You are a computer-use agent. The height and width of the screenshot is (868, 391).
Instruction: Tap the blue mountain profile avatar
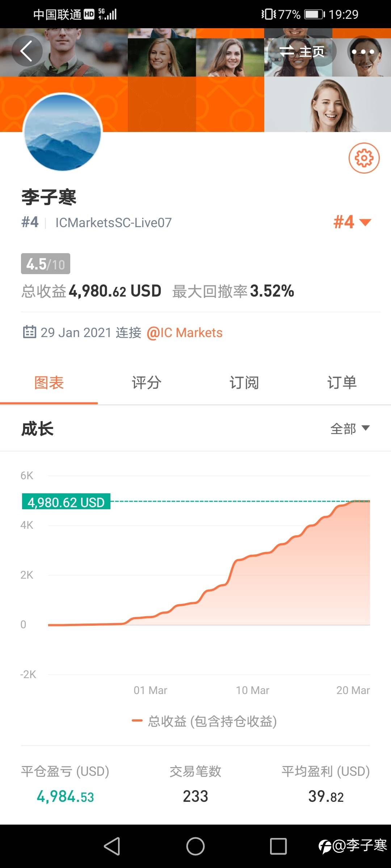[63, 132]
